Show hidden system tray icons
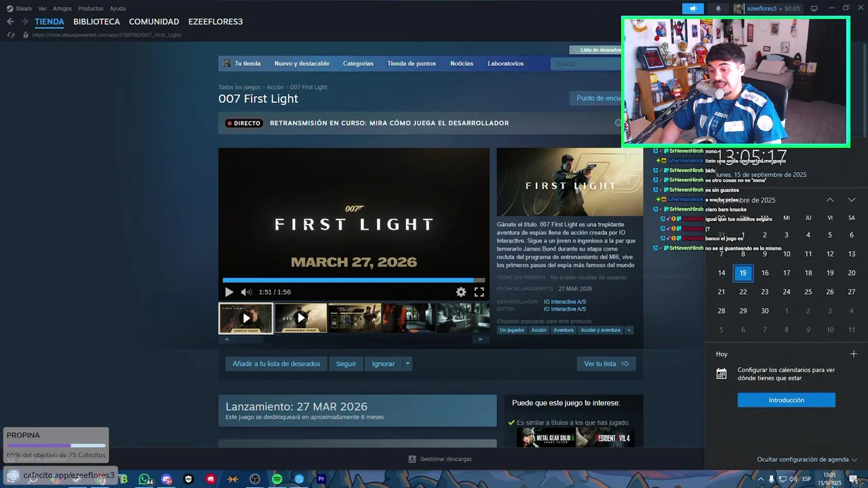868x488 pixels. pyautogui.click(x=761, y=479)
